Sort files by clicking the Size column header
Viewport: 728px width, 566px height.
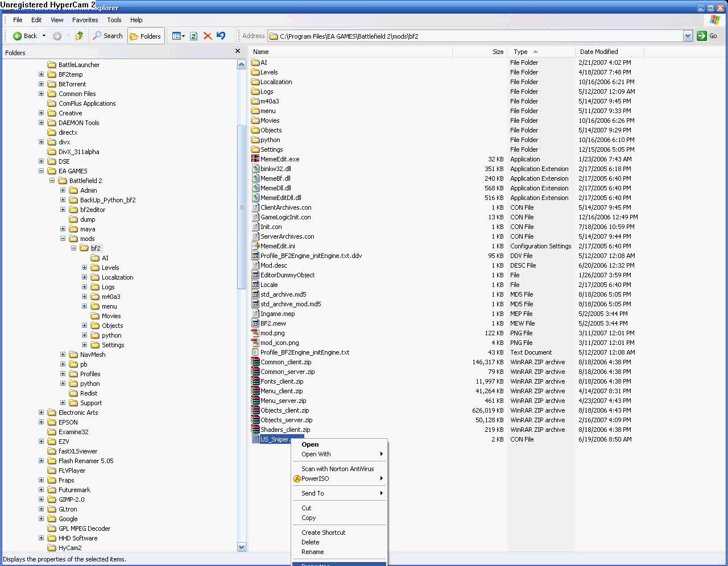point(498,51)
